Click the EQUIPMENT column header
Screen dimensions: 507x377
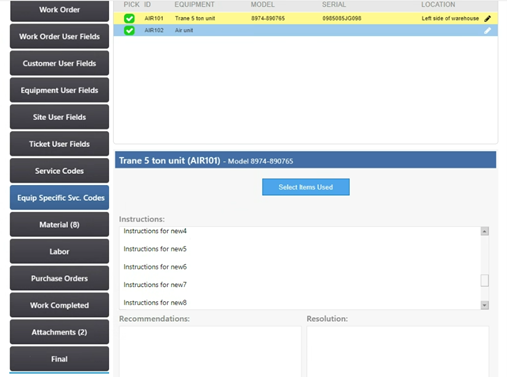click(194, 5)
